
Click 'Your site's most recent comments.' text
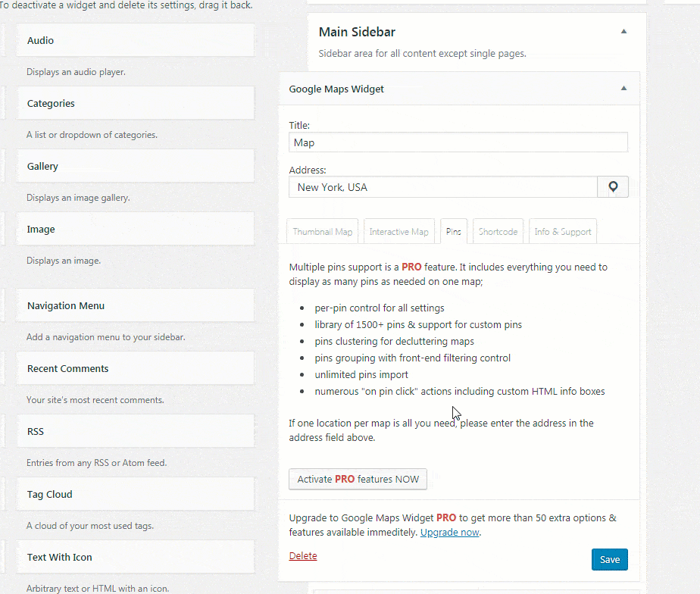pyautogui.click(x=95, y=400)
